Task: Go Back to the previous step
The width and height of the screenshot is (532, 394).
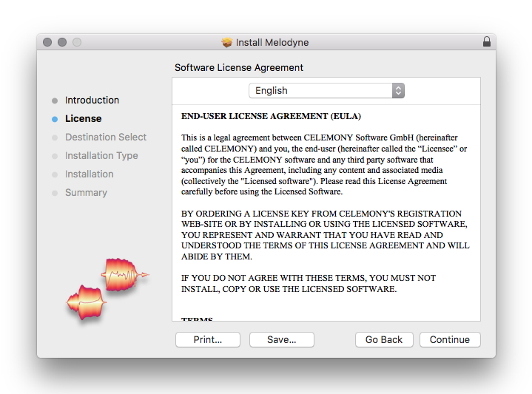Action: (384, 339)
